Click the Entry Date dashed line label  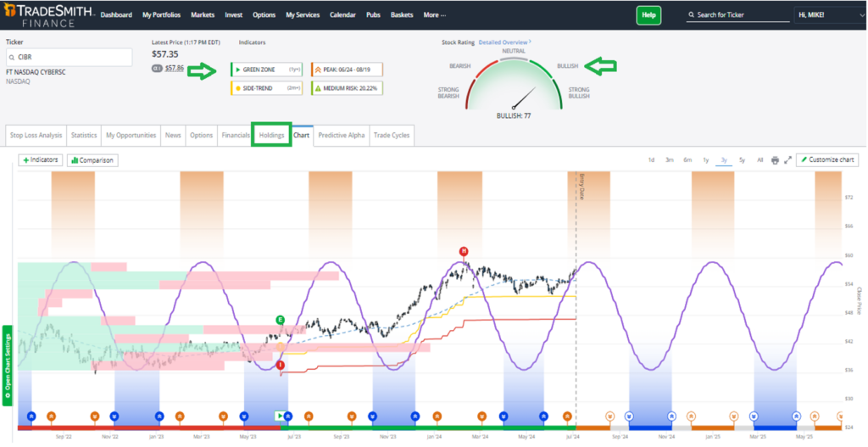[x=581, y=187]
